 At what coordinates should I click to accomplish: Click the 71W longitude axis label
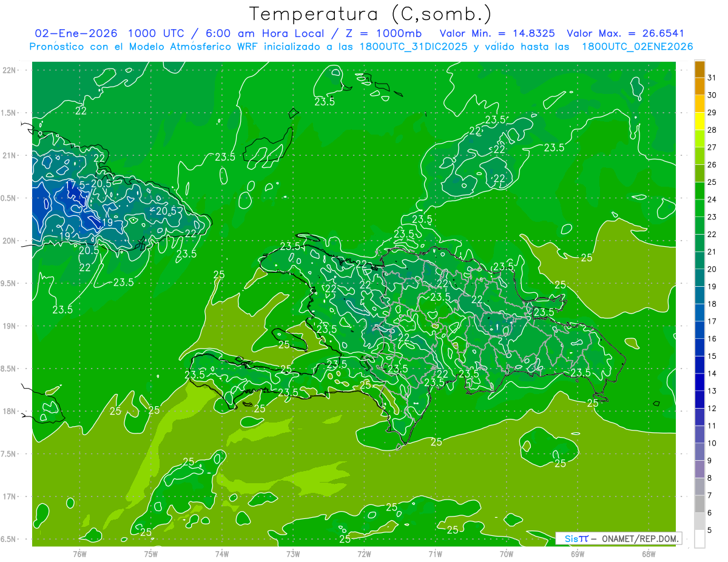click(x=435, y=554)
